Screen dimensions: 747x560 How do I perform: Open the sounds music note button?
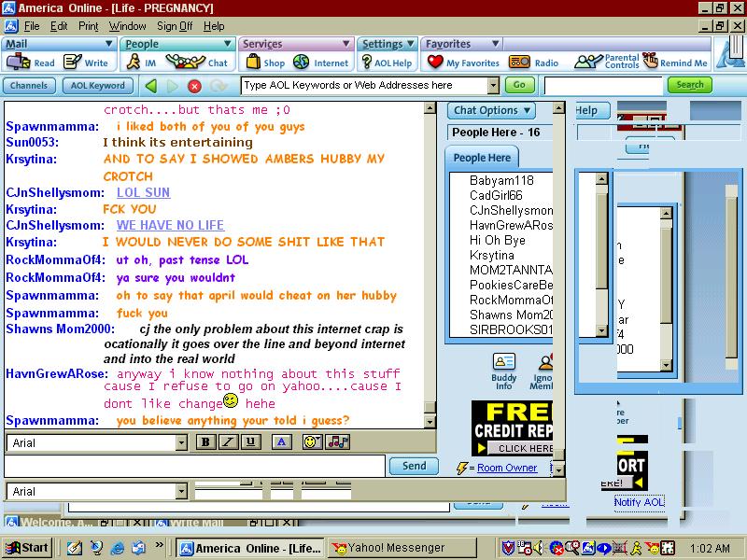click(x=338, y=441)
